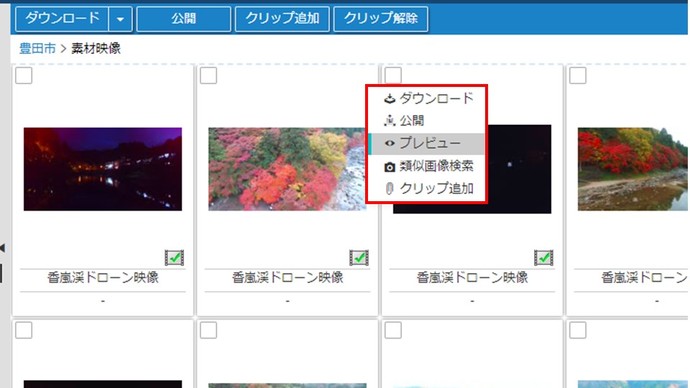Go to 豊田市 in the breadcrumb
This screenshot has width=690, height=388.
pos(37,48)
